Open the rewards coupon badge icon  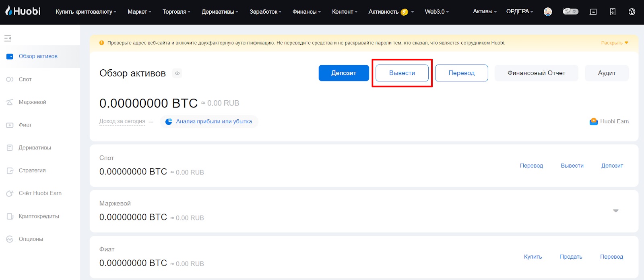[x=570, y=12]
